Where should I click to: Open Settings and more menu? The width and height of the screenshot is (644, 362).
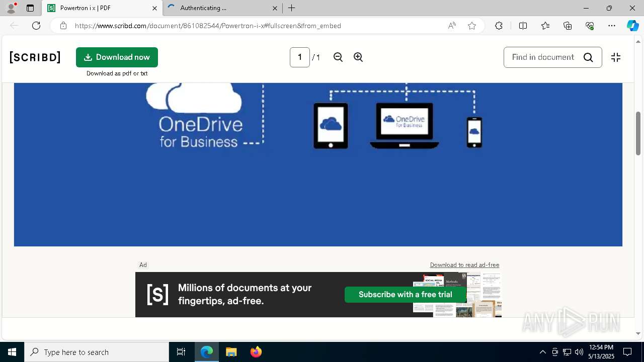click(612, 26)
